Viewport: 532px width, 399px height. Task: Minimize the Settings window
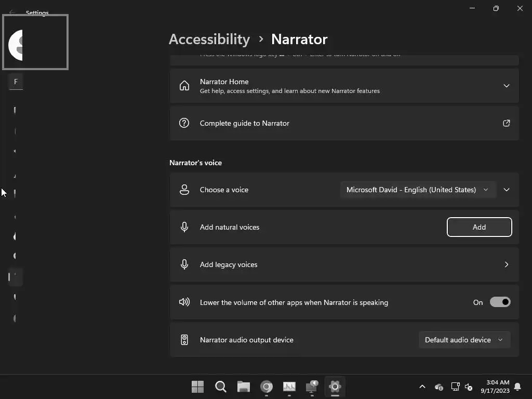click(472, 8)
